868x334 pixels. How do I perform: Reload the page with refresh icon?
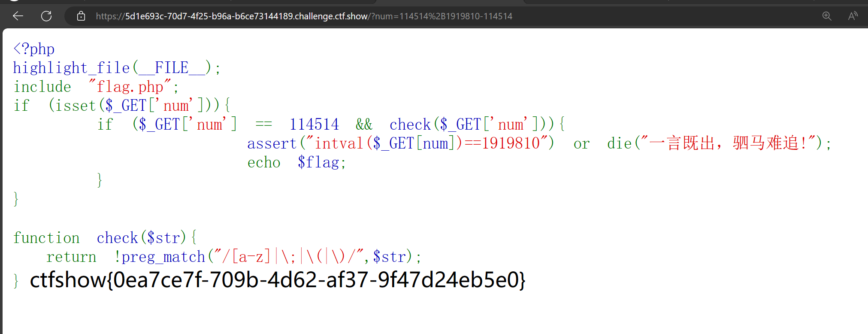[46, 16]
